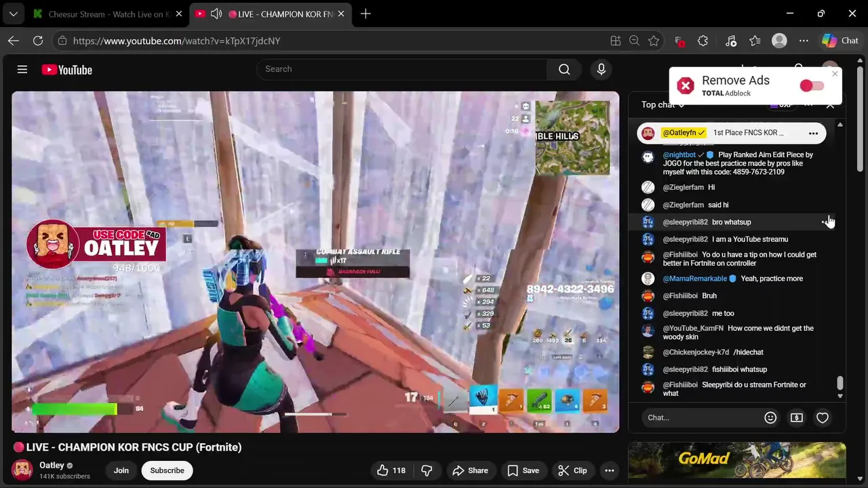Start voice search with microphone icon
This screenshot has width=868, height=488.
(601, 69)
